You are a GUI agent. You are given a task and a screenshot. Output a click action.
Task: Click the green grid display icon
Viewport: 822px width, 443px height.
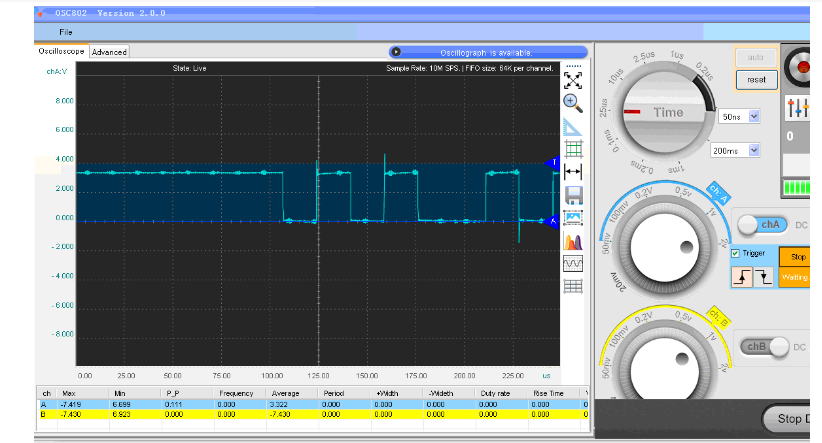tap(574, 149)
